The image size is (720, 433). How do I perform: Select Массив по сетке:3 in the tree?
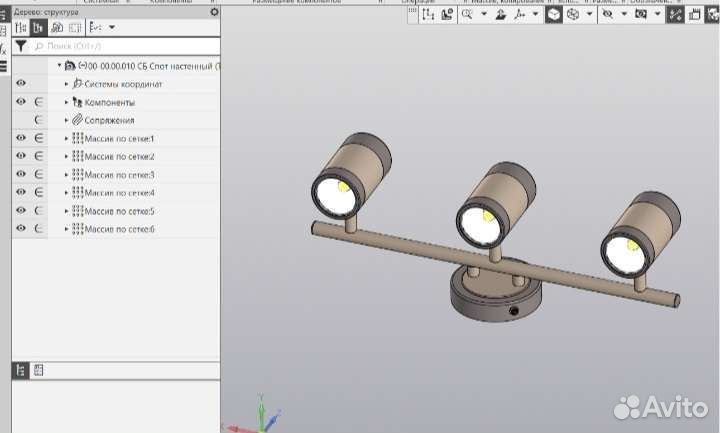coord(119,174)
